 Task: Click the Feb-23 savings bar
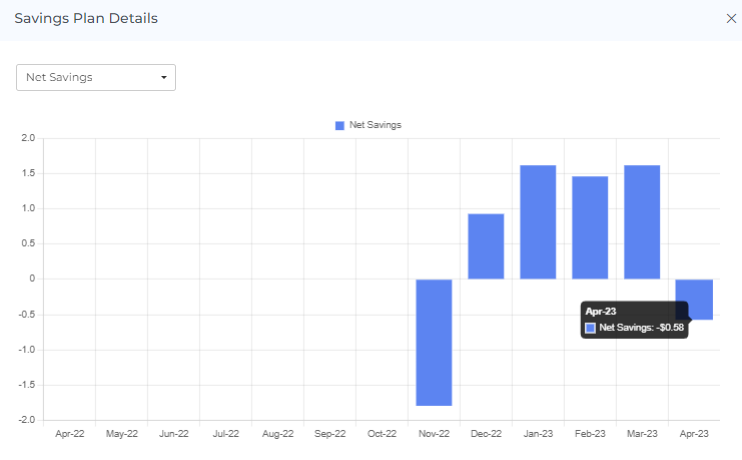click(590, 227)
